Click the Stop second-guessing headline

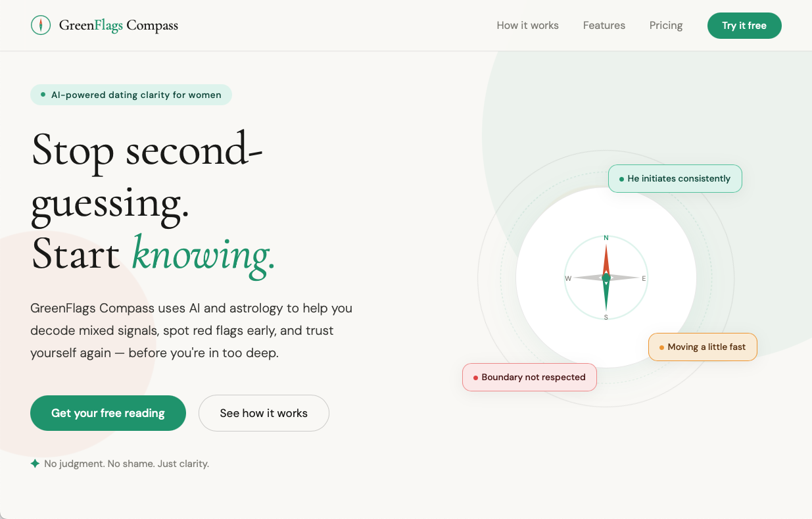(147, 176)
